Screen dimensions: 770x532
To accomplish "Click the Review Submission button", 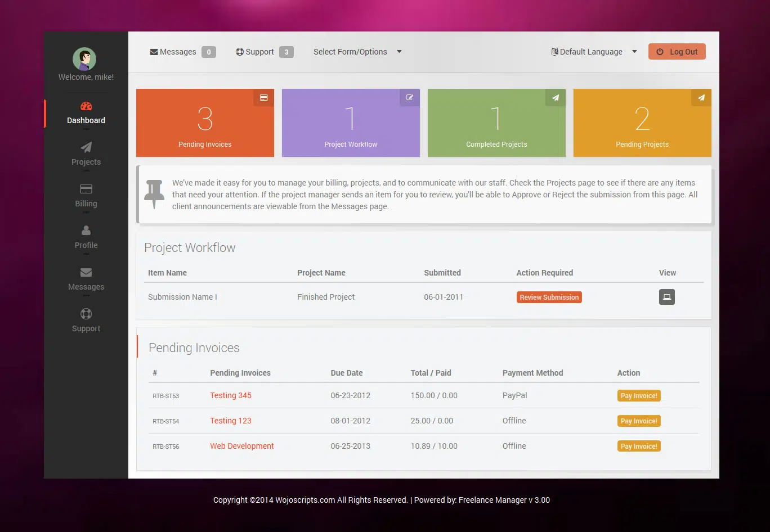I will point(549,297).
